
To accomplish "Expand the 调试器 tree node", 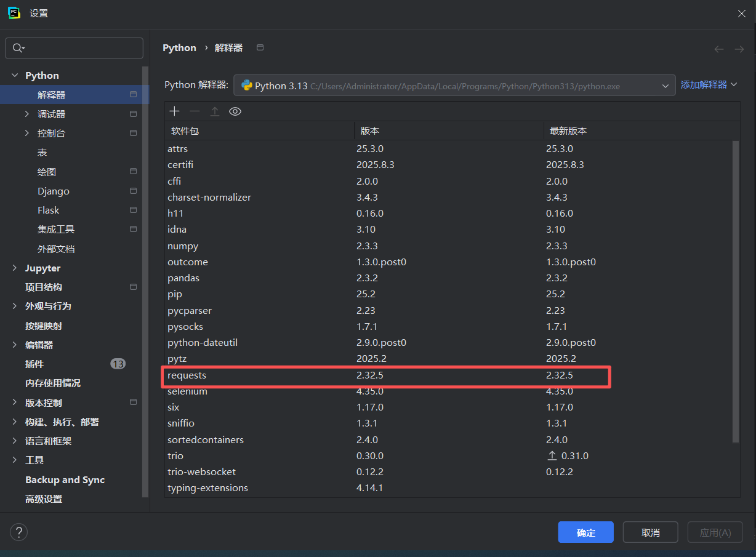I will point(26,114).
